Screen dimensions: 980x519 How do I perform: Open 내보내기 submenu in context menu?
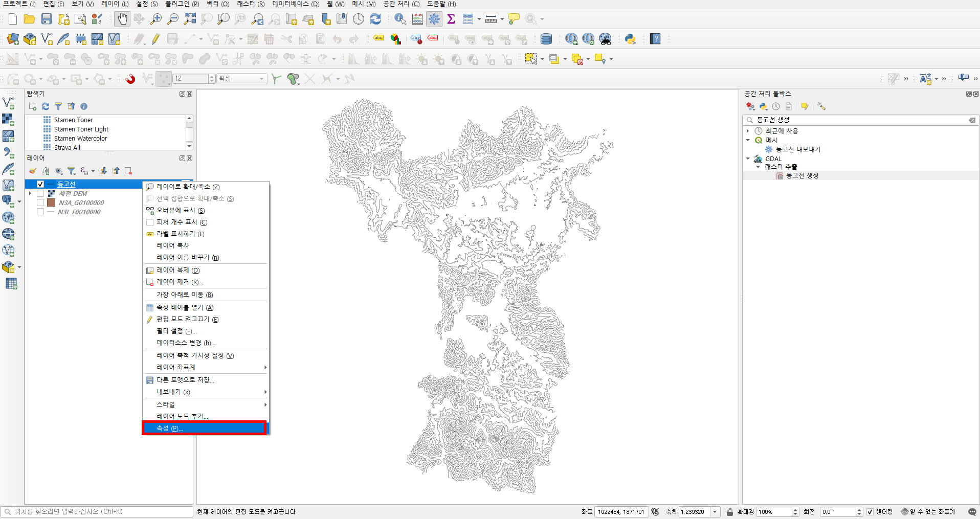(206, 392)
